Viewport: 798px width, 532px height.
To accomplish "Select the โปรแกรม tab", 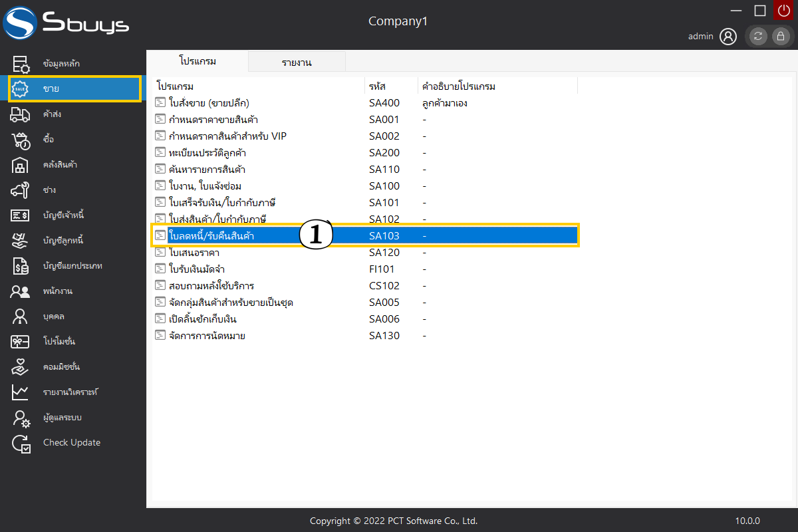I will pos(198,61).
